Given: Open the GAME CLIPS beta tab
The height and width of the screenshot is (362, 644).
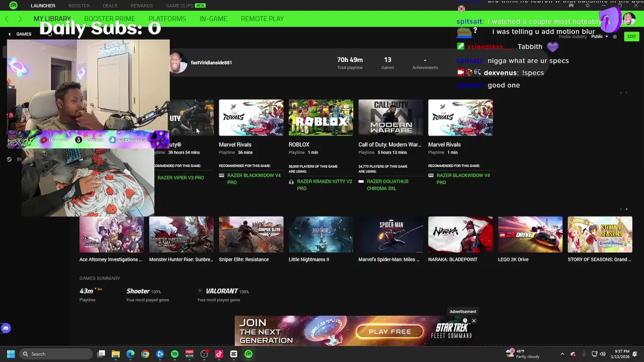Looking at the screenshot, I should [x=186, y=6].
